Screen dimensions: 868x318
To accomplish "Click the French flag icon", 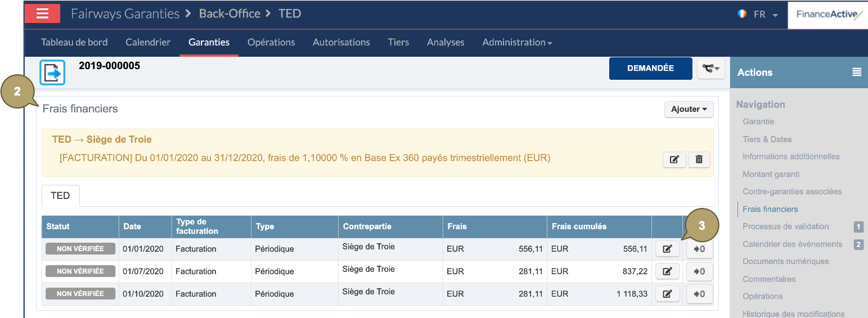I will (x=742, y=14).
